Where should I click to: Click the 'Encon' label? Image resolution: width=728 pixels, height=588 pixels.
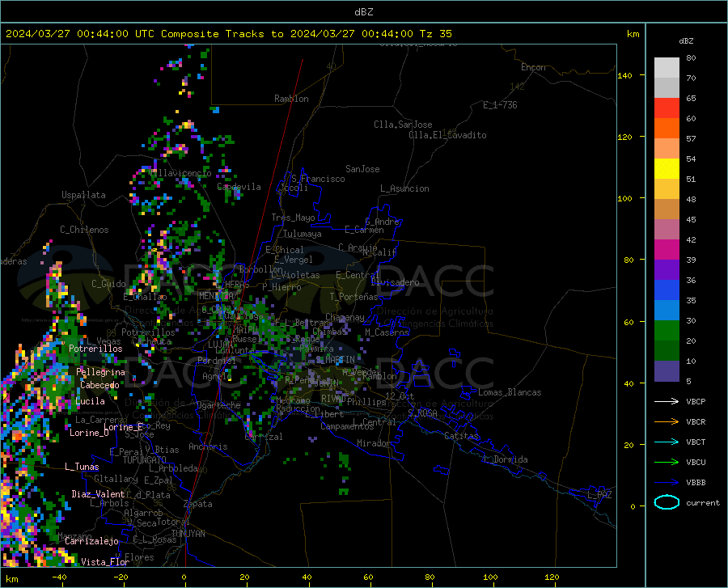(533, 67)
